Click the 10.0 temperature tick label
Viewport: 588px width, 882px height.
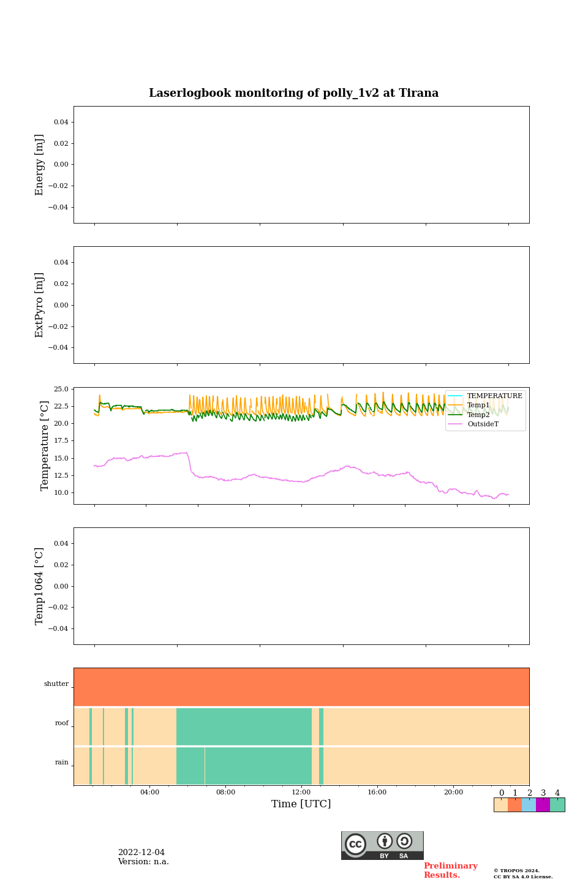(61, 493)
